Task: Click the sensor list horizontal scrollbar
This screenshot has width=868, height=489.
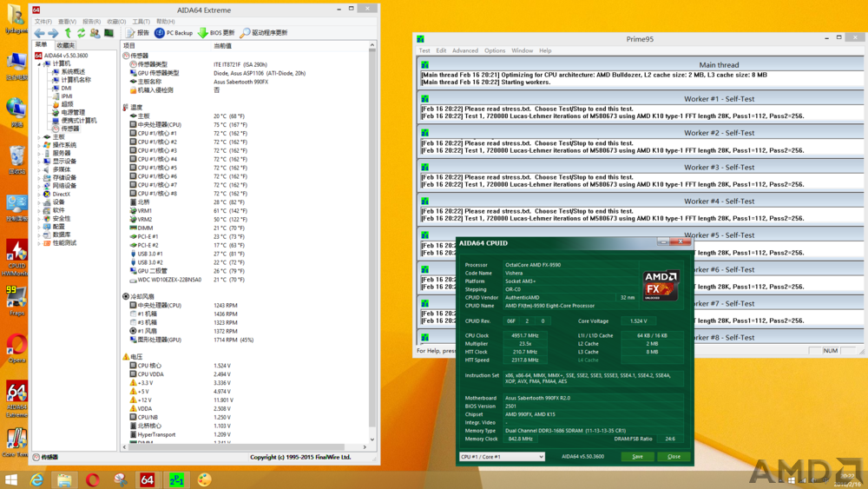Action: click(x=244, y=447)
